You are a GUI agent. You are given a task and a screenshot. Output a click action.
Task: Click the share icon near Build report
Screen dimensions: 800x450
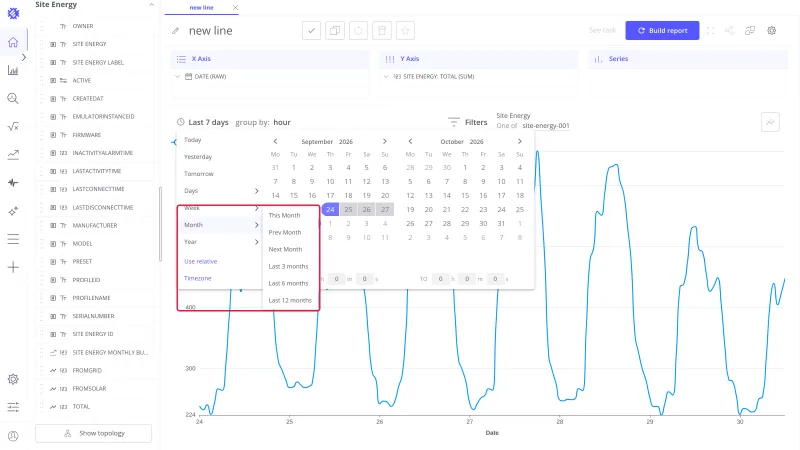coord(730,31)
